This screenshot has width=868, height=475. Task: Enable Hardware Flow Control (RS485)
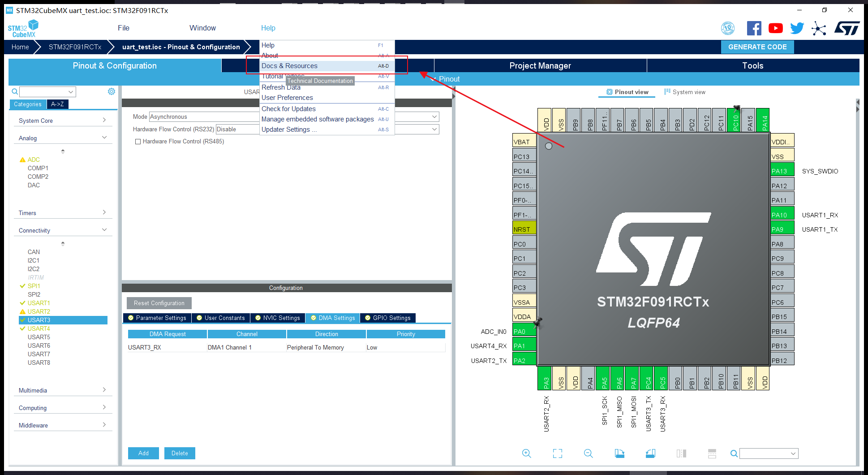tap(138, 141)
